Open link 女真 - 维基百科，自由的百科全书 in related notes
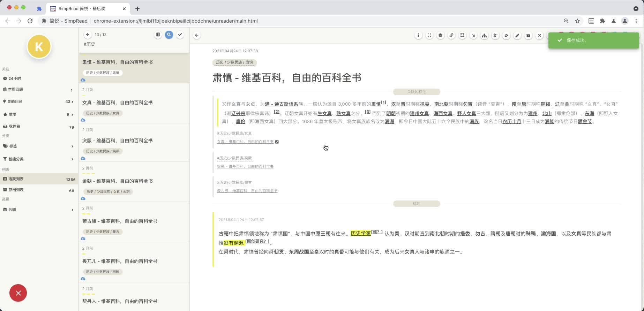 click(x=245, y=142)
